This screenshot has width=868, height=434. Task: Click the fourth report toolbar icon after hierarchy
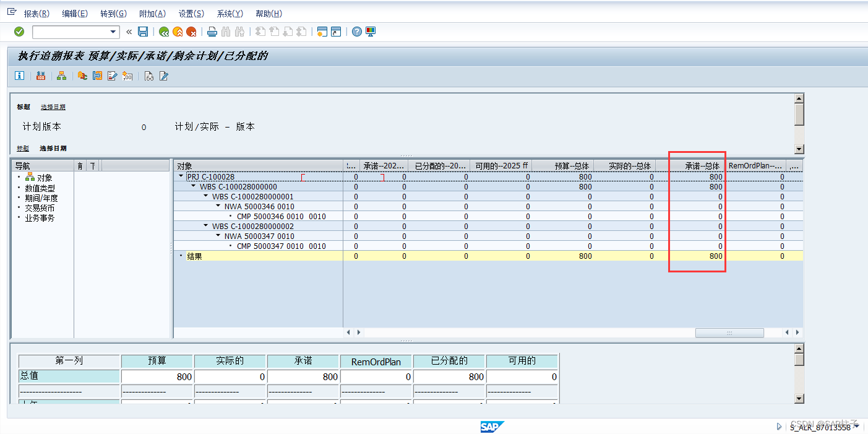tap(82, 76)
